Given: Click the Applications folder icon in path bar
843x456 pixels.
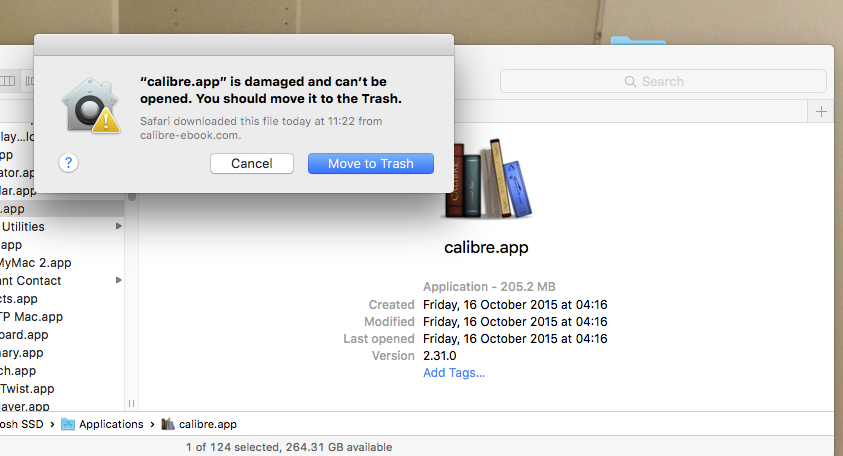Looking at the screenshot, I should tap(68, 424).
